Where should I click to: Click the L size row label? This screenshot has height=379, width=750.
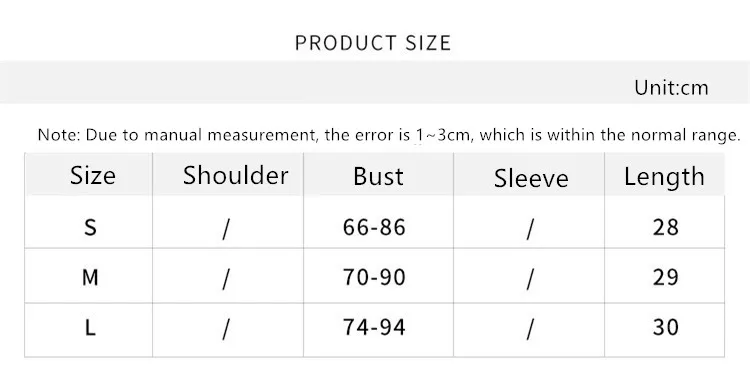tap(90, 328)
